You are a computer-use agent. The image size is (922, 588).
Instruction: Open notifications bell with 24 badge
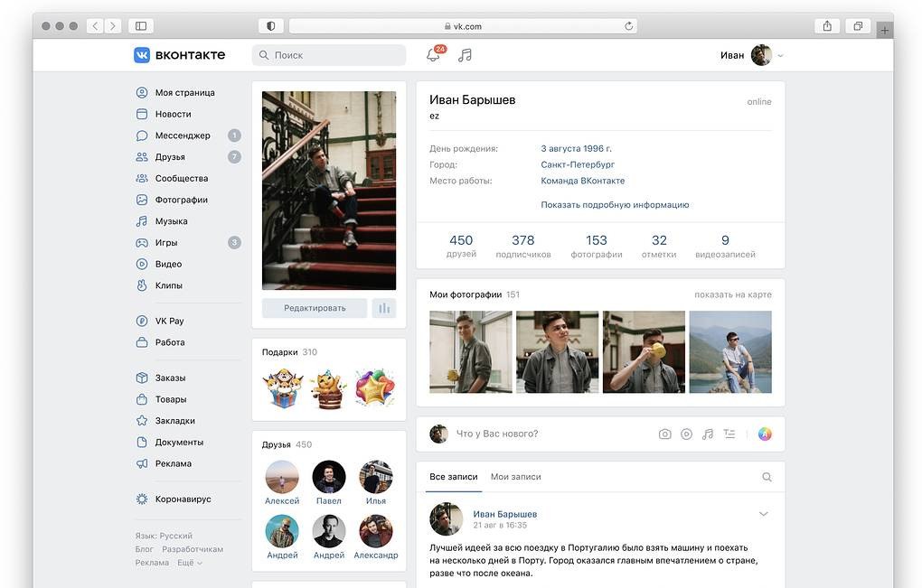(x=434, y=54)
